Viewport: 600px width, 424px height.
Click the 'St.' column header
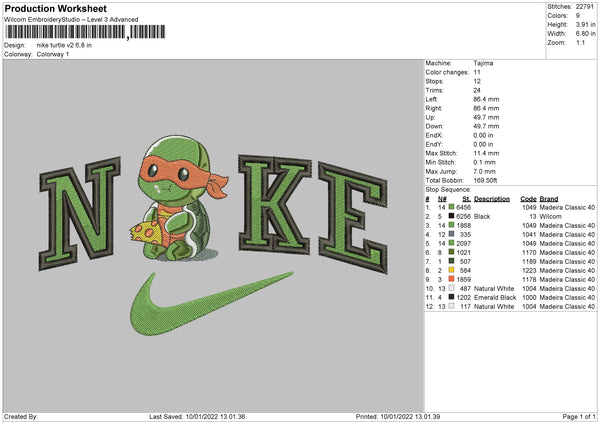(466, 199)
